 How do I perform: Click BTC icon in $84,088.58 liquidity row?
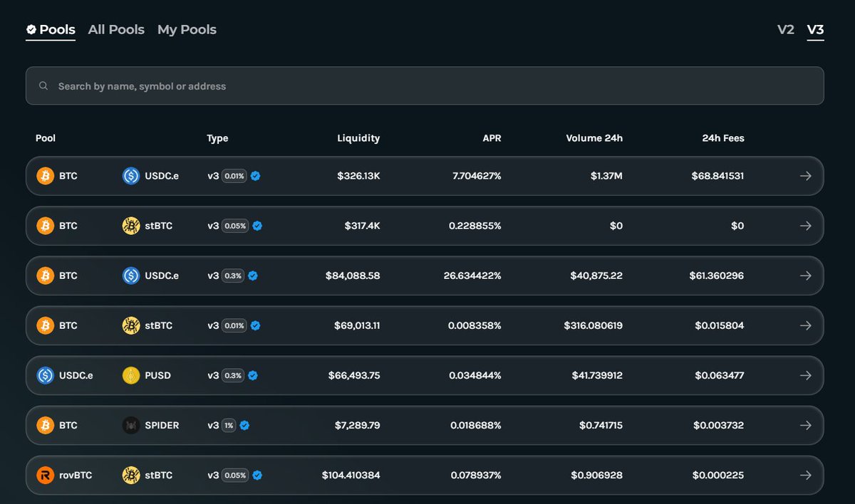point(46,275)
